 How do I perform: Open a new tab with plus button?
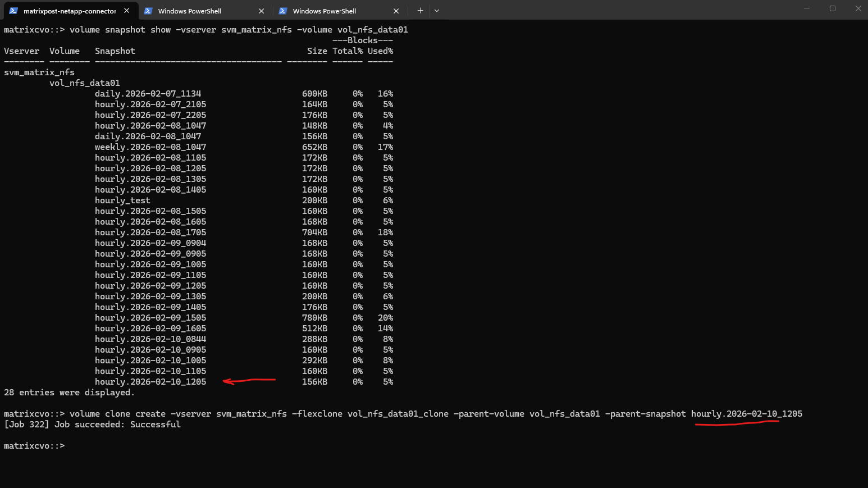click(x=420, y=11)
